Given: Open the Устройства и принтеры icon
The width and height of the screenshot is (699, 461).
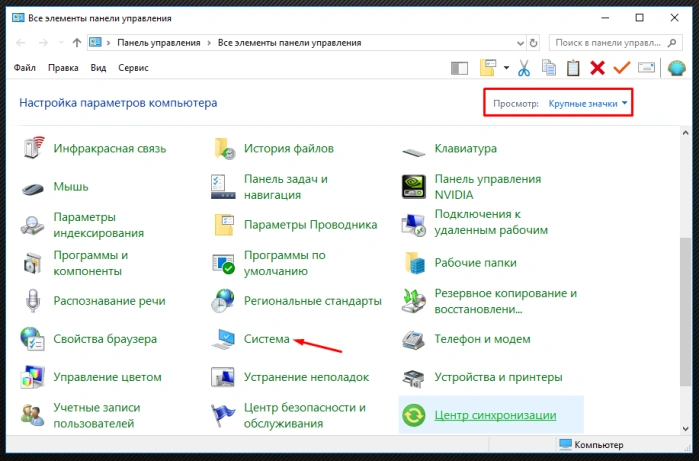Looking at the screenshot, I should [413, 378].
